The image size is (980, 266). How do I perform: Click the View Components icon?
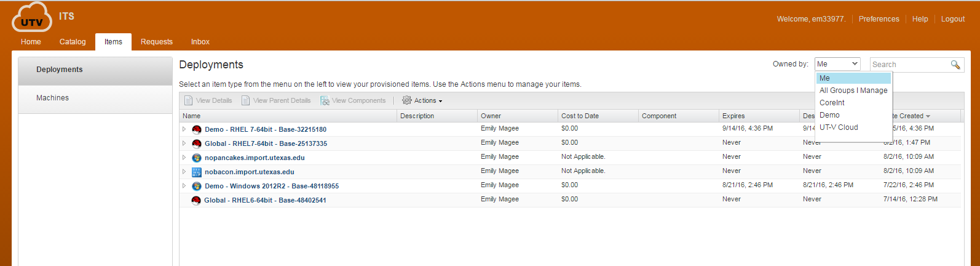click(x=325, y=100)
